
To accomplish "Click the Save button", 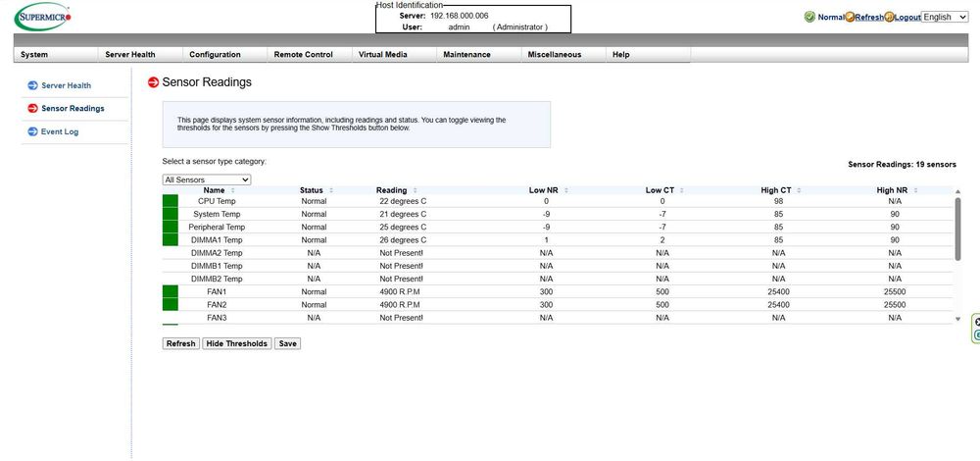I will [287, 343].
